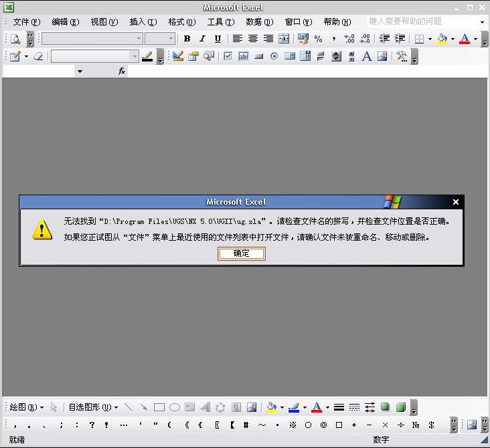Image resolution: width=490 pixels, height=448 pixels.
Task: Open the 格式 (Format) menu
Action: (182, 22)
